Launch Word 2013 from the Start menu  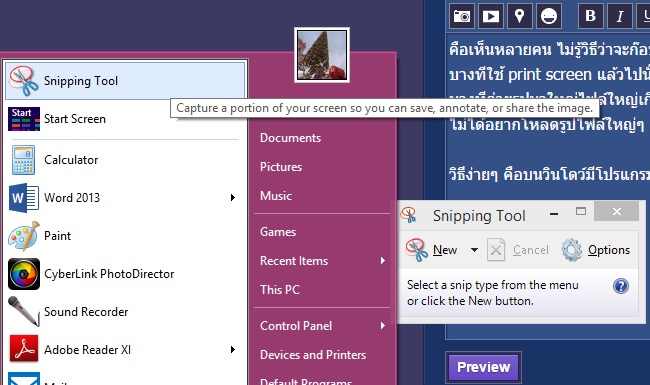125,198
